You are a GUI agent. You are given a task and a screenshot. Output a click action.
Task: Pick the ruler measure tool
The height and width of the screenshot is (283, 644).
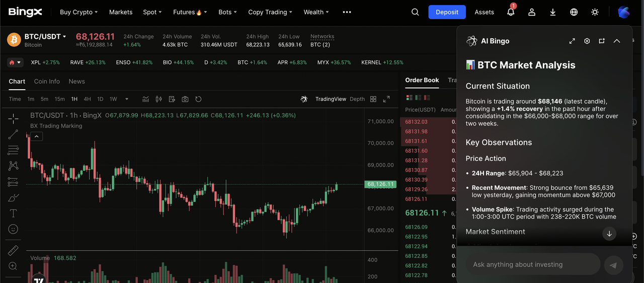[x=13, y=250]
